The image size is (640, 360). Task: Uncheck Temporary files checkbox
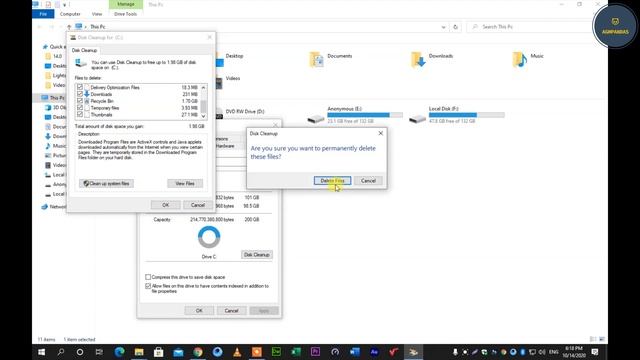(x=80, y=108)
